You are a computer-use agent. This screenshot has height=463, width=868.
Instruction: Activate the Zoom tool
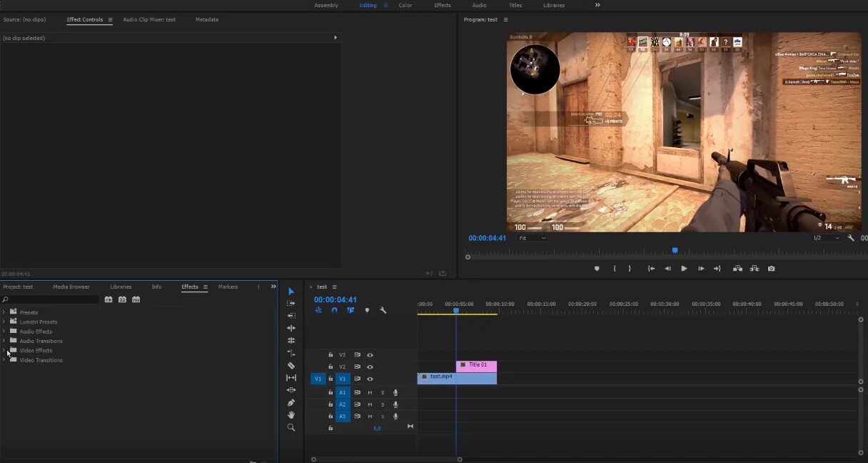click(291, 427)
